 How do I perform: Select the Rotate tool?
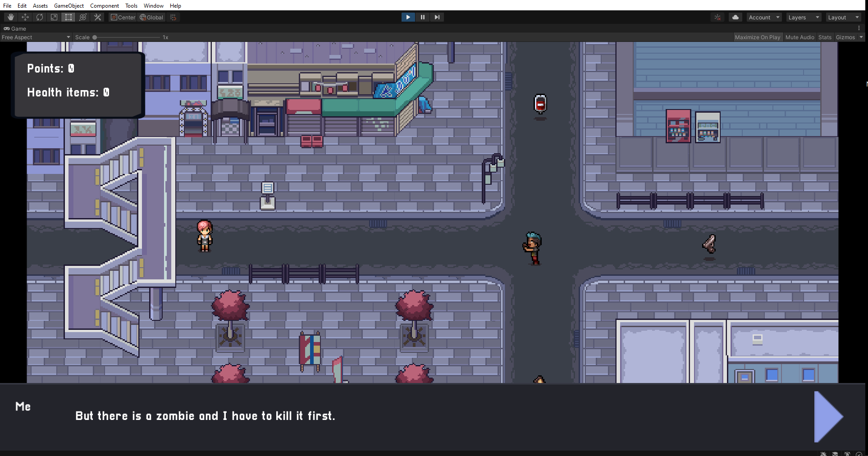(40, 17)
